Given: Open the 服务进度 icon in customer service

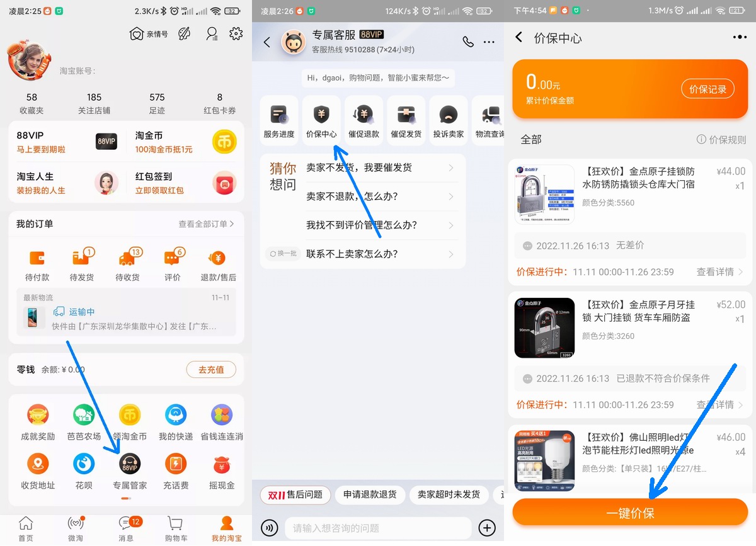Looking at the screenshot, I should point(278,120).
